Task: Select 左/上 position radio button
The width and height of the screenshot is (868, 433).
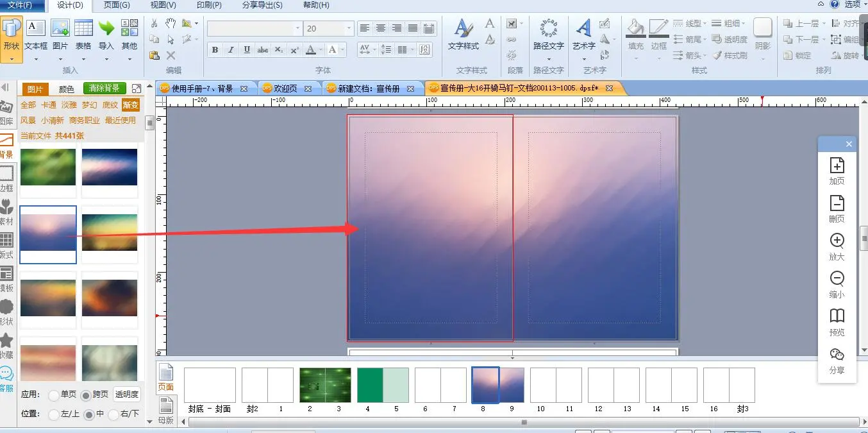Action: (x=54, y=414)
